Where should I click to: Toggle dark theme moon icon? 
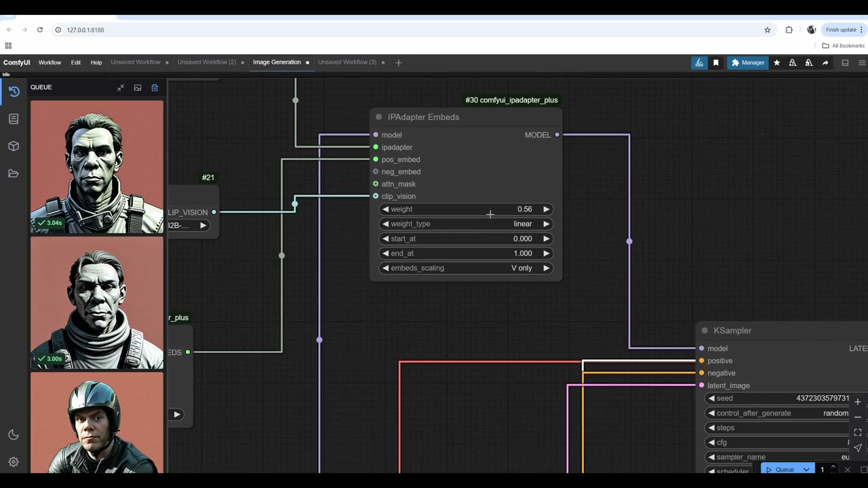[14, 435]
